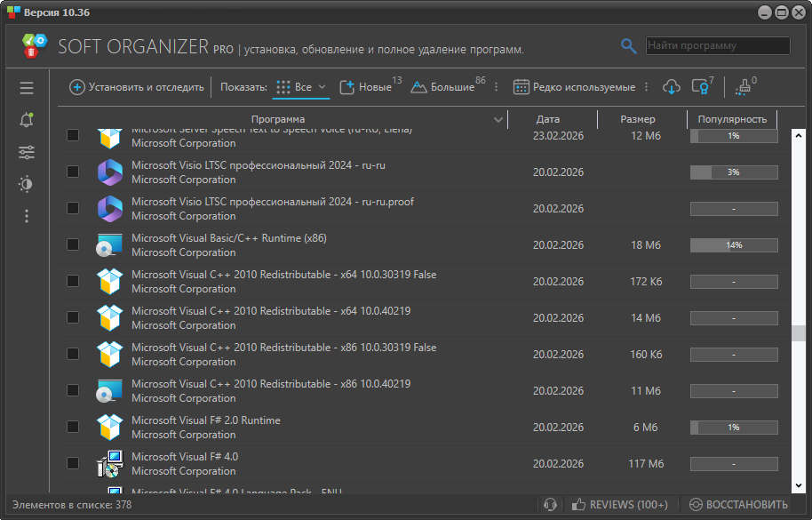The height and width of the screenshot is (520, 812).
Task: Open the headset support icon
Action: 550,505
